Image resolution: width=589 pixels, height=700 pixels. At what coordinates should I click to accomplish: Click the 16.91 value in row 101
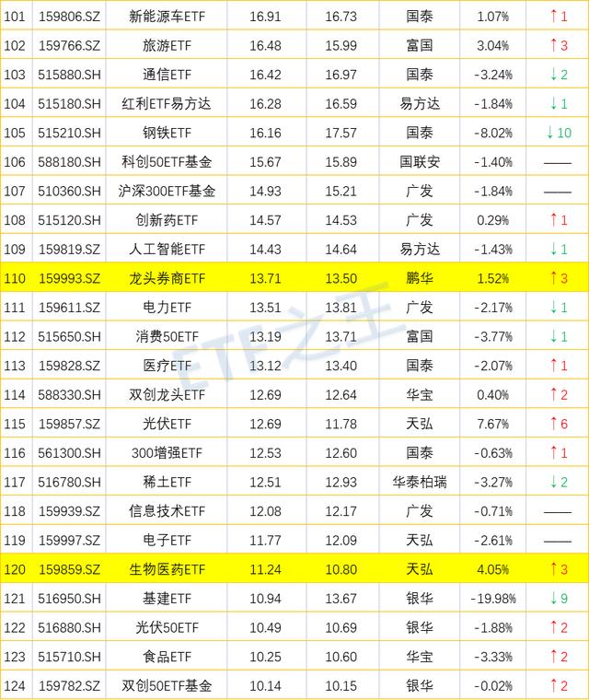click(x=265, y=17)
